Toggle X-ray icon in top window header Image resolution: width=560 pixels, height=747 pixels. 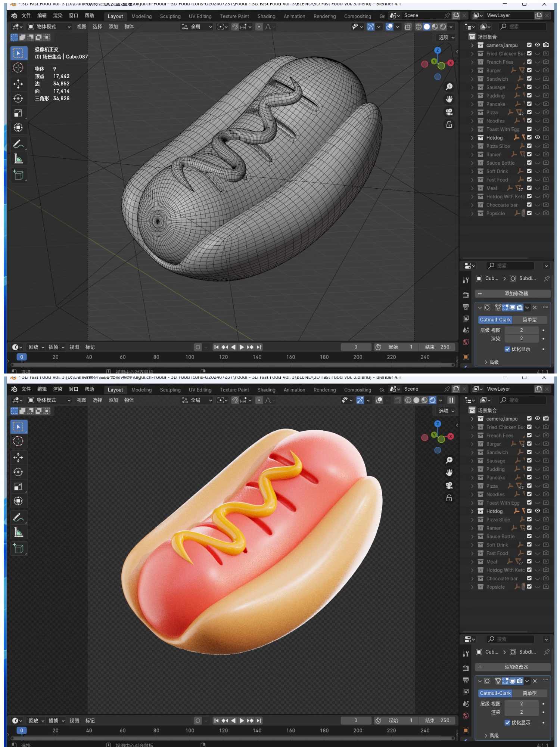(408, 27)
